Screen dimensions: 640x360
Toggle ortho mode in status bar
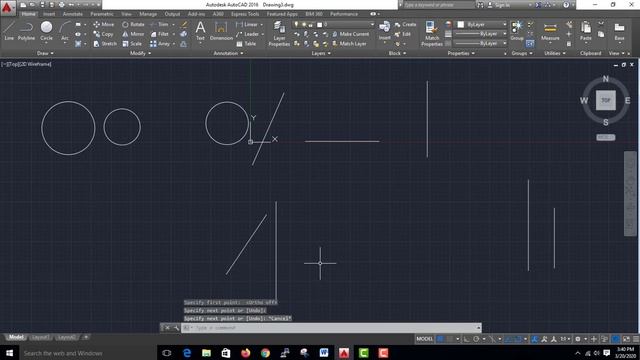467,339
